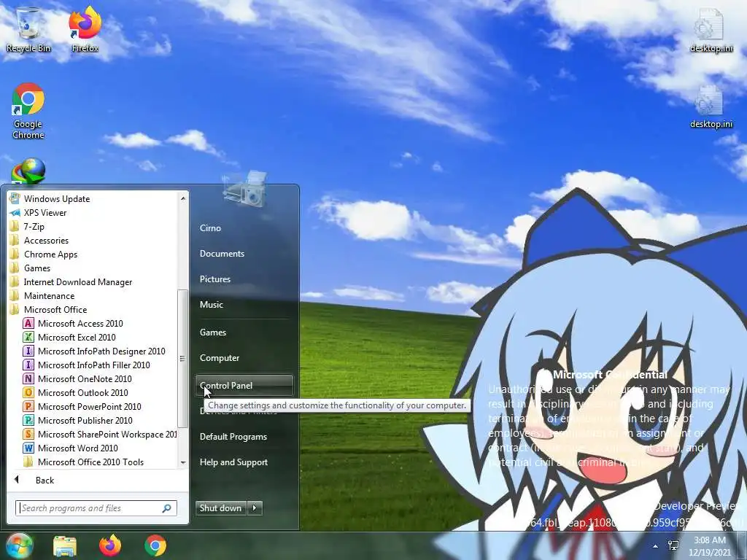This screenshot has width=747, height=560.
Task: Open Microsoft SharePoint Workspace 2010
Action: [99, 434]
